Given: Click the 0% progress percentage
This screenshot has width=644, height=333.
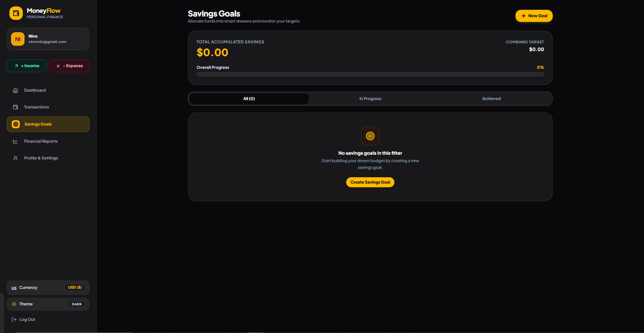Looking at the screenshot, I should [541, 68].
